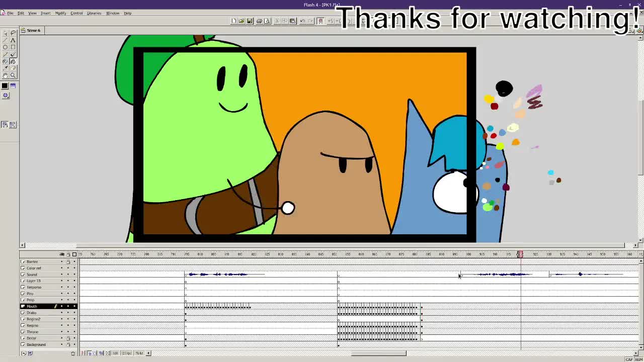Open the File menu
The height and width of the screenshot is (362, 644).
pos(10,13)
